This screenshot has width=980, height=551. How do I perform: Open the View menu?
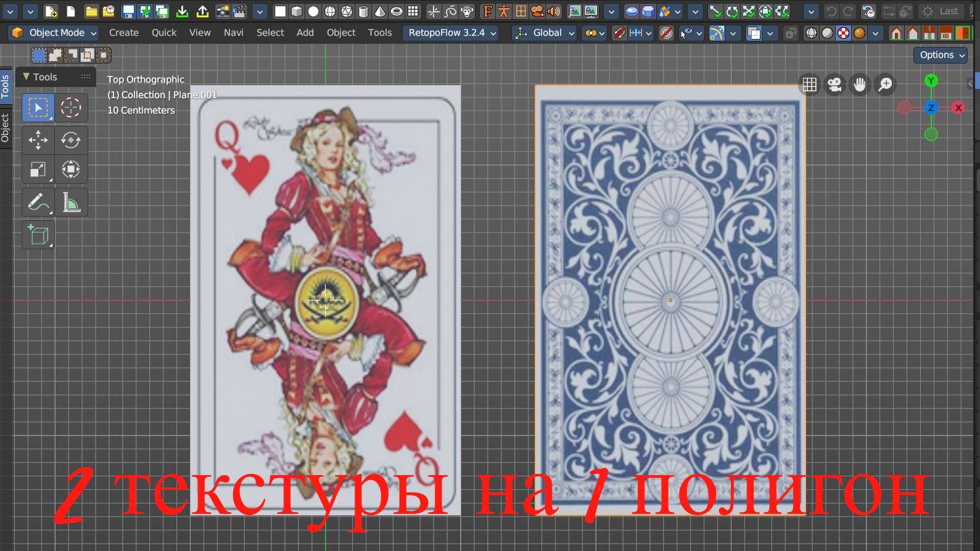tap(200, 33)
